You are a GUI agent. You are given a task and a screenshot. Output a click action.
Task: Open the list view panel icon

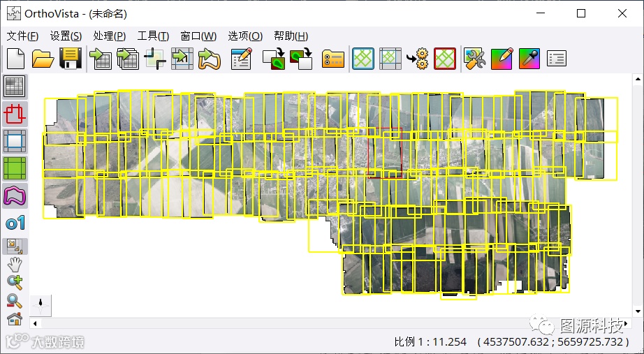[x=557, y=59]
